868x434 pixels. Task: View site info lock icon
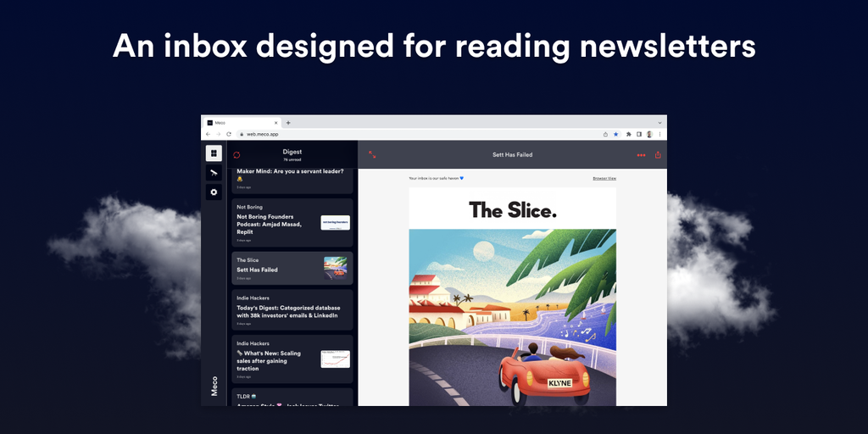coord(242,134)
